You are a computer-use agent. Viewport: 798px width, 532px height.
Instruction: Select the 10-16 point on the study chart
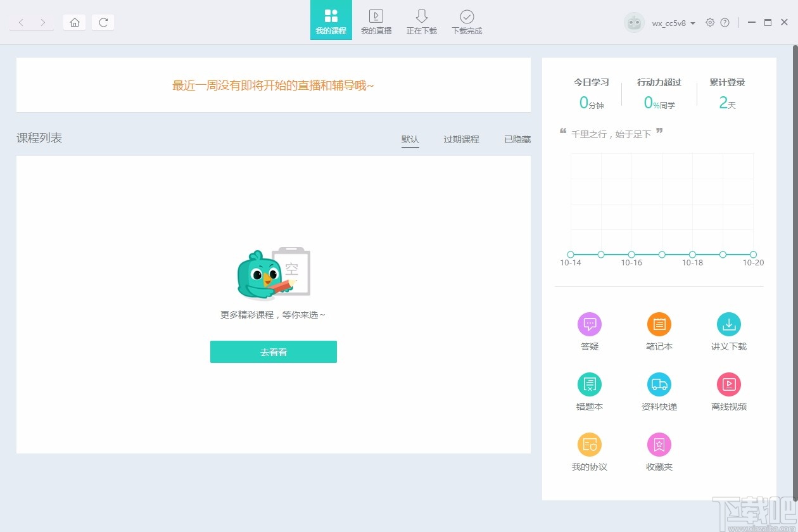click(631, 255)
